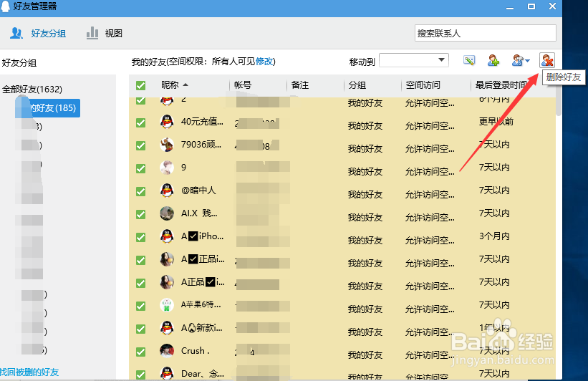
Task: Select 全部好友(1632) group
Action: coord(32,90)
